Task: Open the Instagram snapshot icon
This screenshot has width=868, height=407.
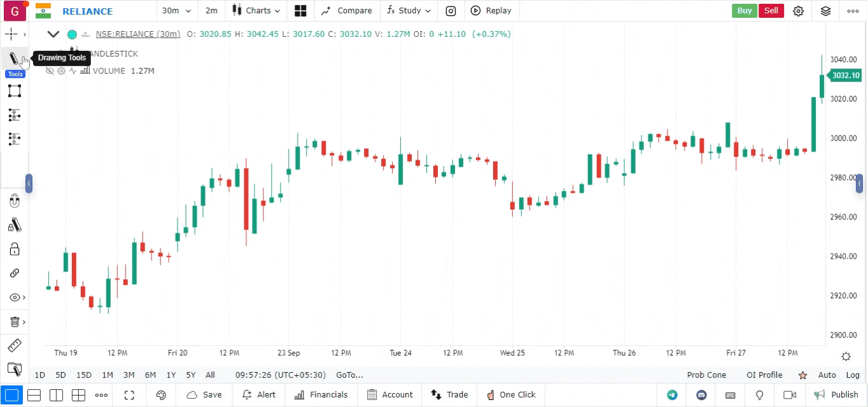Action: pos(451,11)
